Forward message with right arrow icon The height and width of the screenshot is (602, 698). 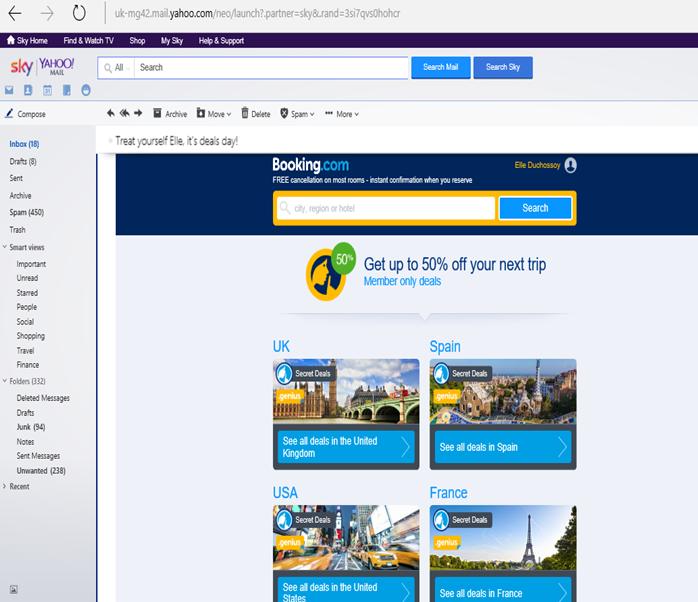138,113
